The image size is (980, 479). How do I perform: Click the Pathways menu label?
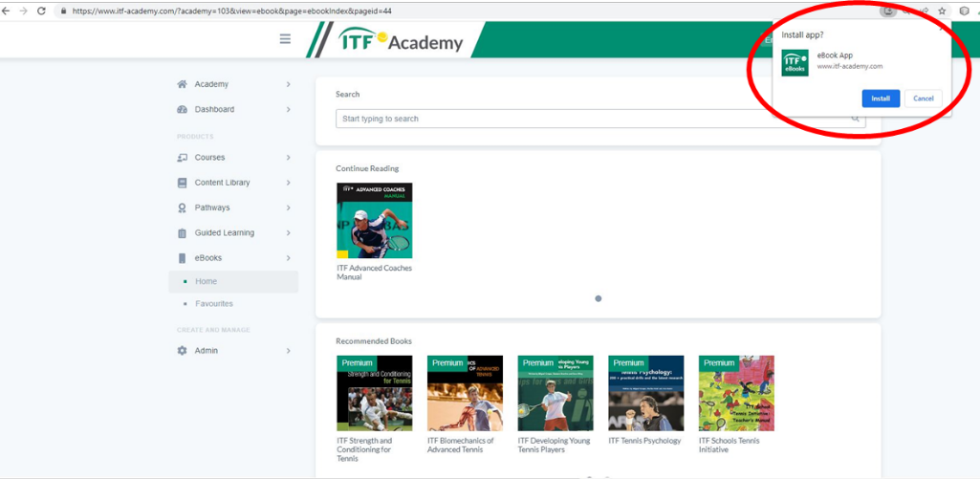point(212,207)
